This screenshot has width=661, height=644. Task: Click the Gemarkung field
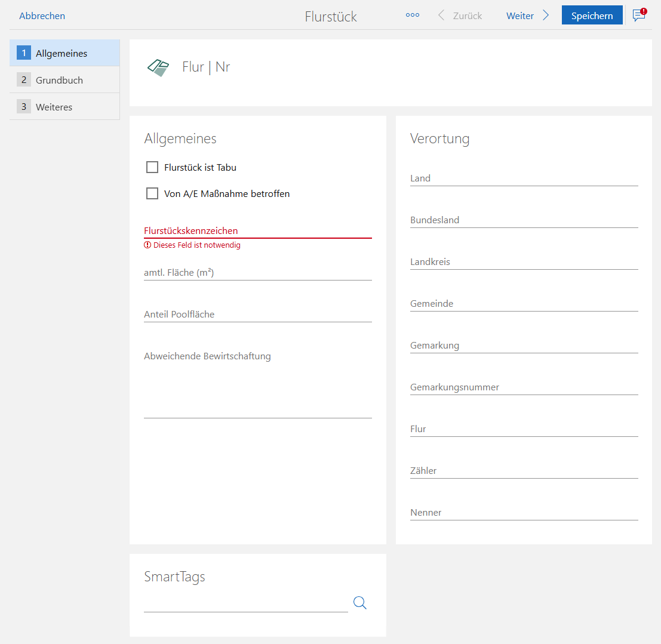point(524,345)
